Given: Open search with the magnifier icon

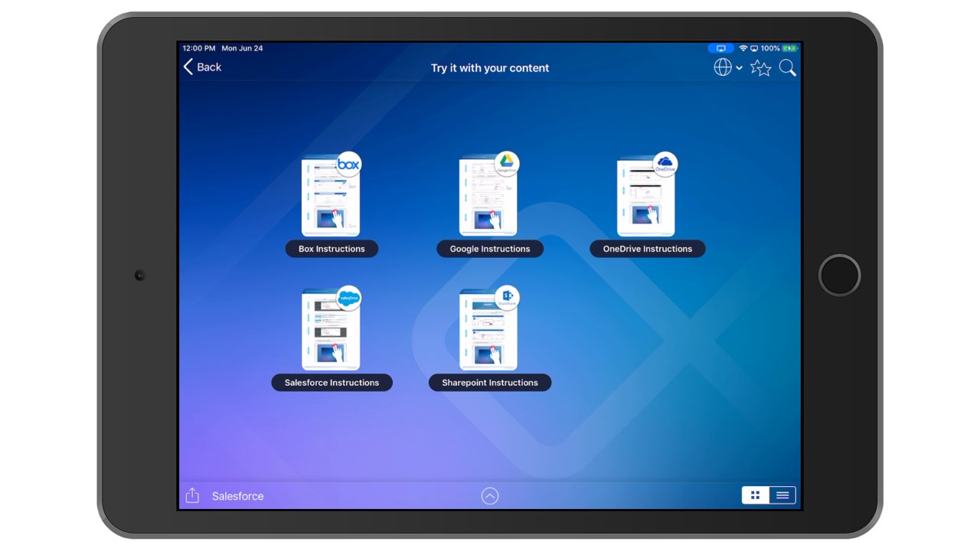Looking at the screenshot, I should tap(787, 68).
